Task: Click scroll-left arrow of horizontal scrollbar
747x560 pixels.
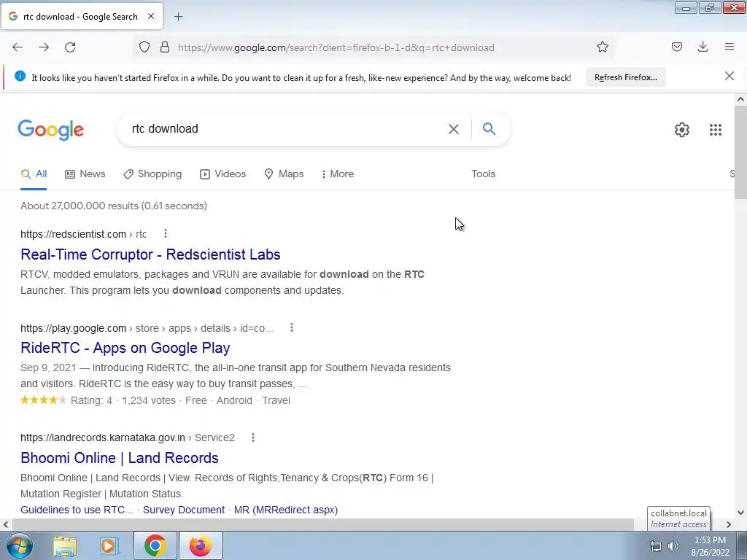Action: 6,524
